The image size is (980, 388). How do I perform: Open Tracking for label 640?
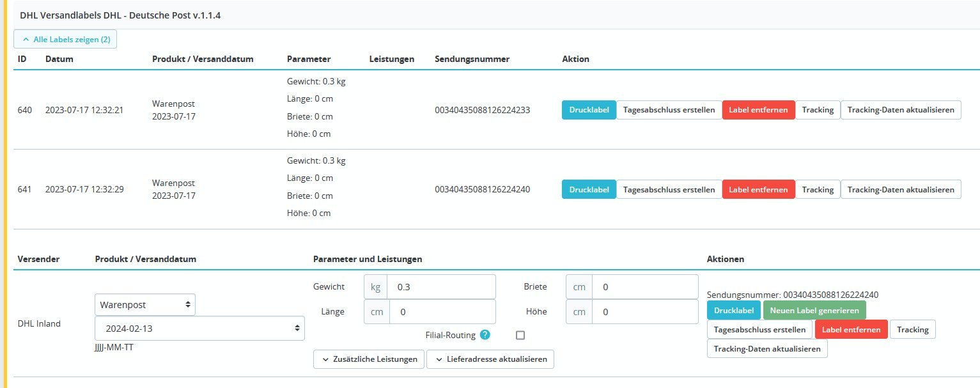click(x=818, y=110)
